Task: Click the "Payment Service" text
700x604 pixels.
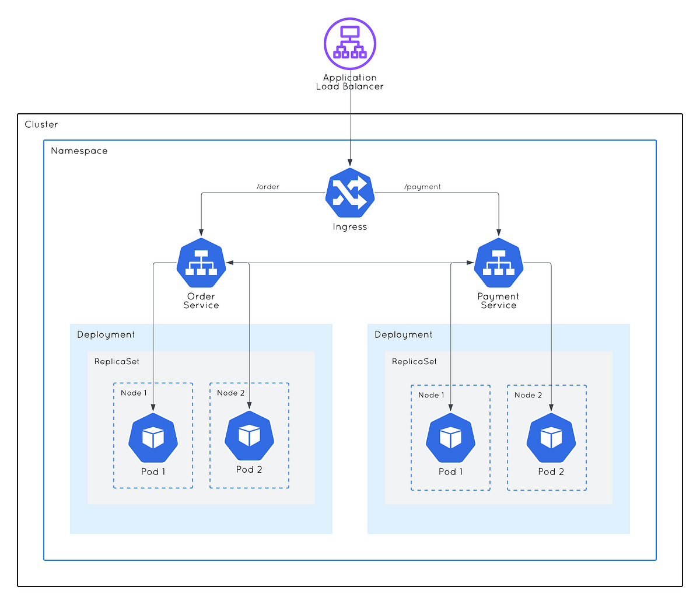Action: [x=499, y=301]
